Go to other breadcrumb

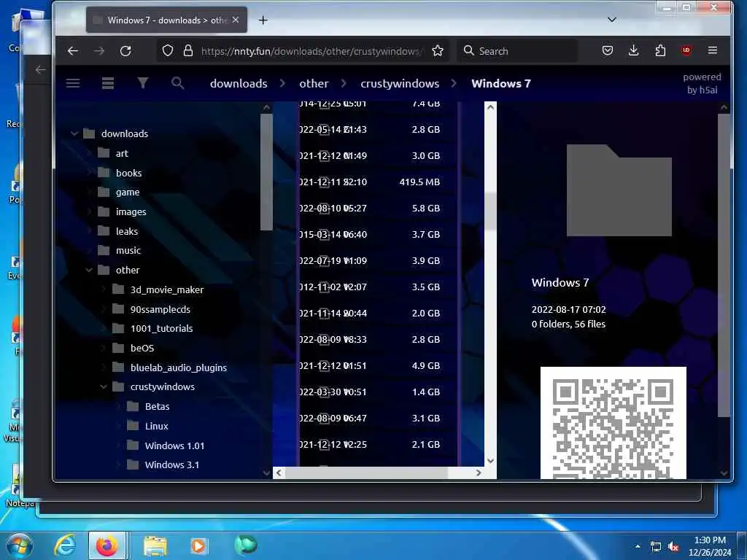pyautogui.click(x=314, y=83)
